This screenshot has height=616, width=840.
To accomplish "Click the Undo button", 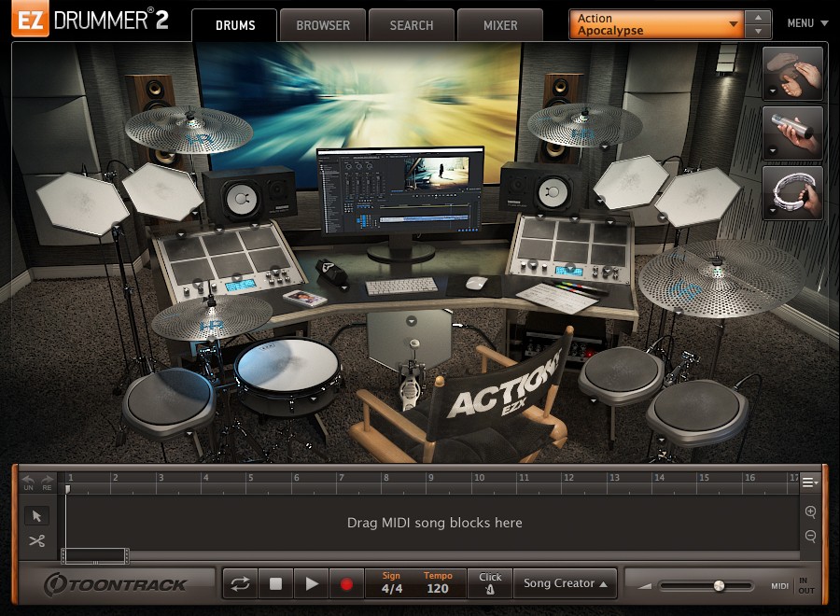I will [x=28, y=483].
